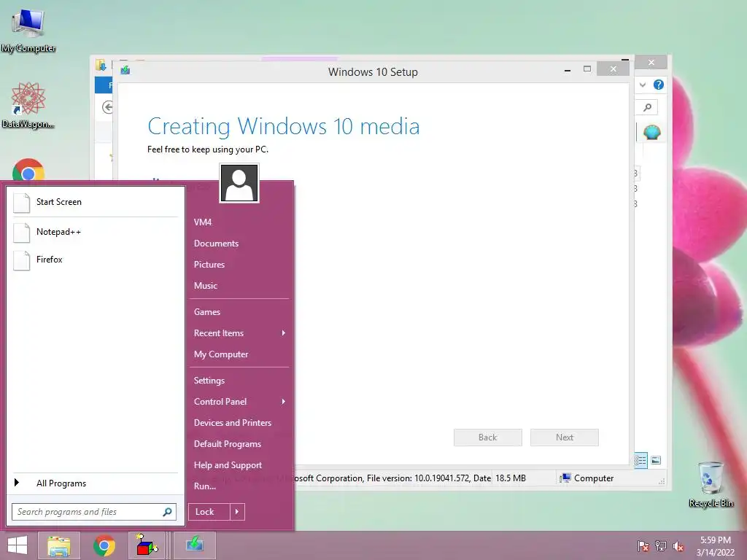Click the Explorer window search icon
Image resolution: width=747 pixels, height=560 pixels.
[x=648, y=108]
